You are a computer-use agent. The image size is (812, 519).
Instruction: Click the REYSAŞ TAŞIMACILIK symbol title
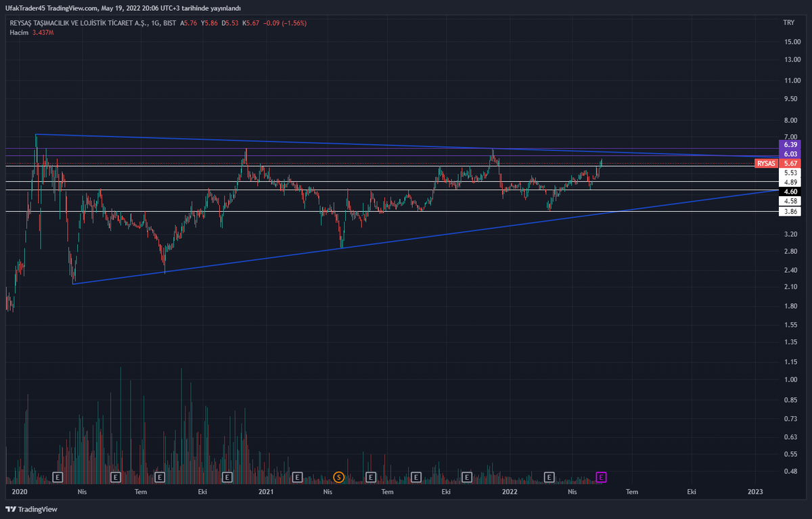point(81,23)
